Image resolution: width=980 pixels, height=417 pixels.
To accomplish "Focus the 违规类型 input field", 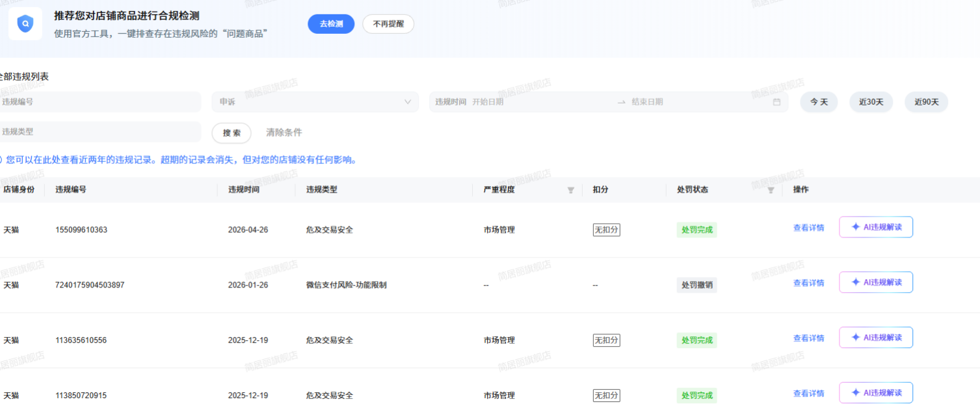I will pyautogui.click(x=99, y=132).
